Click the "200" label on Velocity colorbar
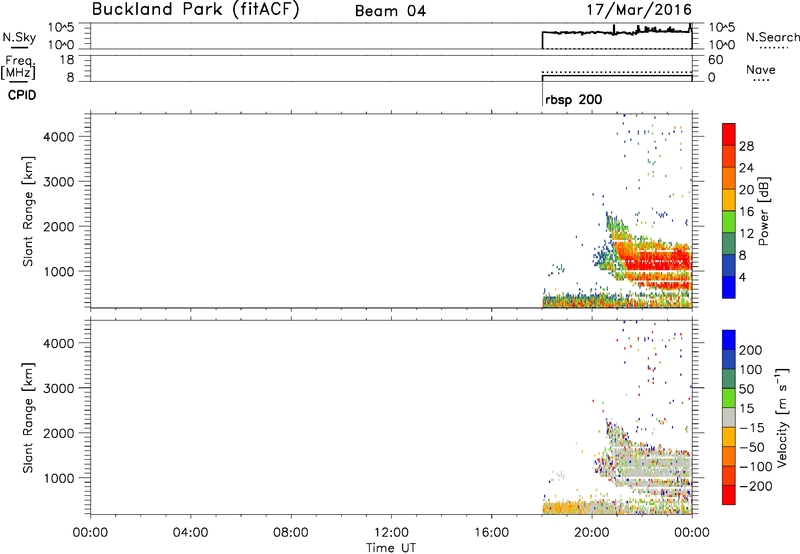Image resolution: width=800 pixels, height=554 pixels. tap(751, 350)
